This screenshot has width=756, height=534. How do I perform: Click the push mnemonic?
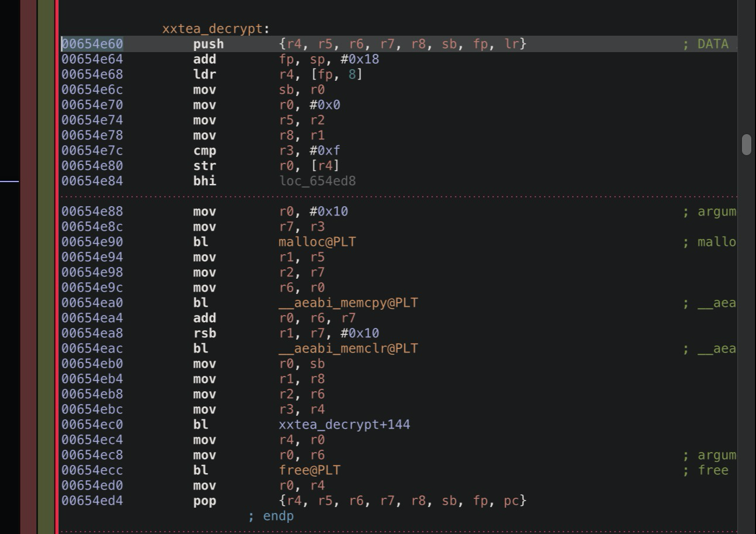click(209, 44)
